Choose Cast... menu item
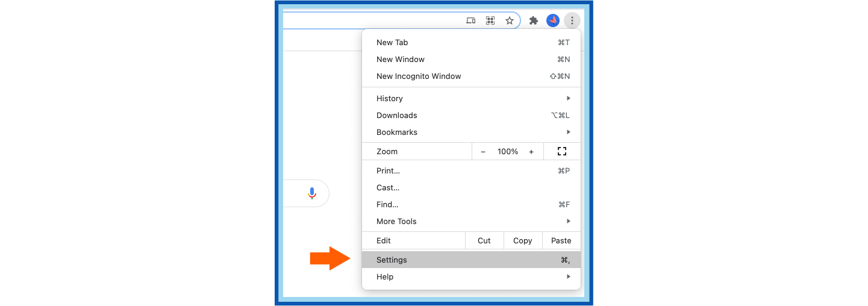 coord(471,187)
